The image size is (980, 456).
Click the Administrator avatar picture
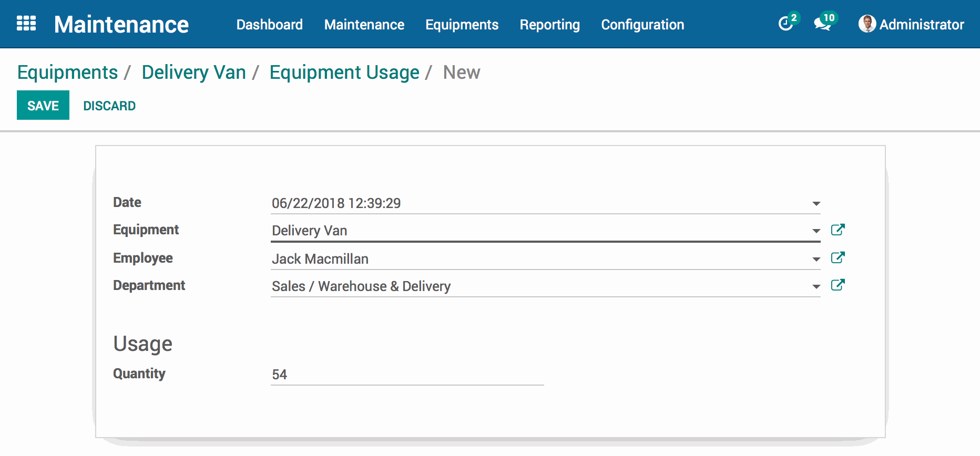[867, 24]
